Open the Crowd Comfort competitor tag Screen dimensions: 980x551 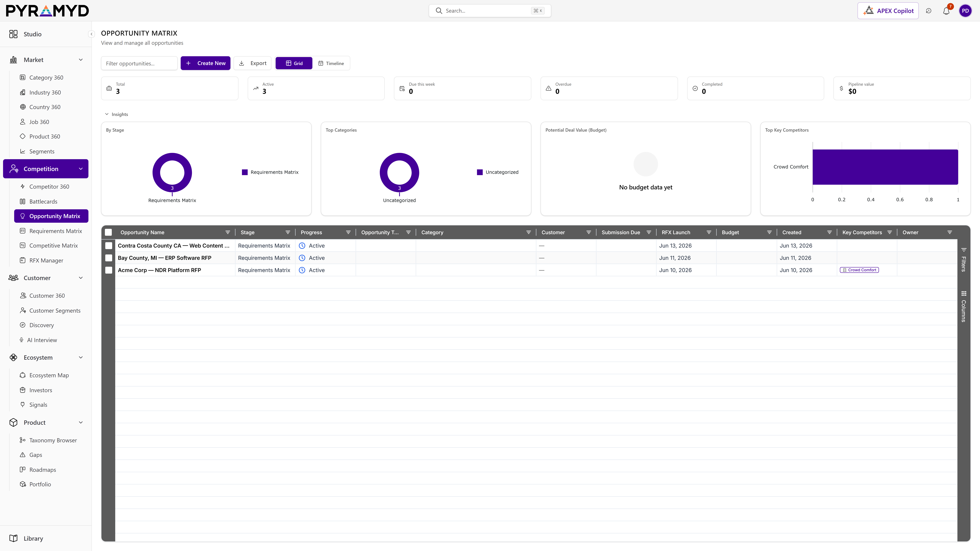(x=859, y=270)
